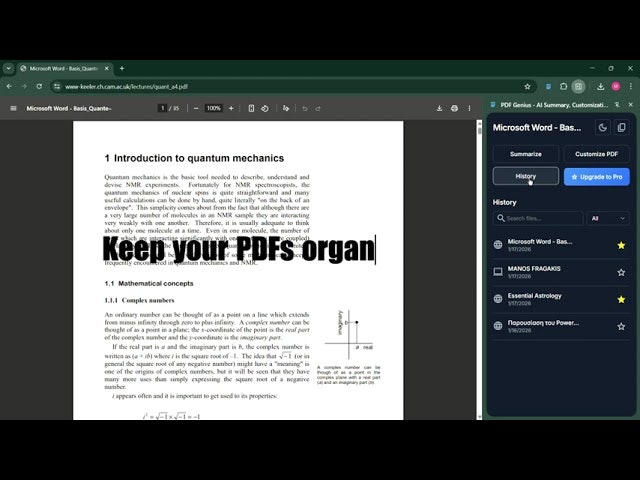The width and height of the screenshot is (640, 480).
Task: Click the globe icon next to Essential Astrology
Action: [498, 299]
